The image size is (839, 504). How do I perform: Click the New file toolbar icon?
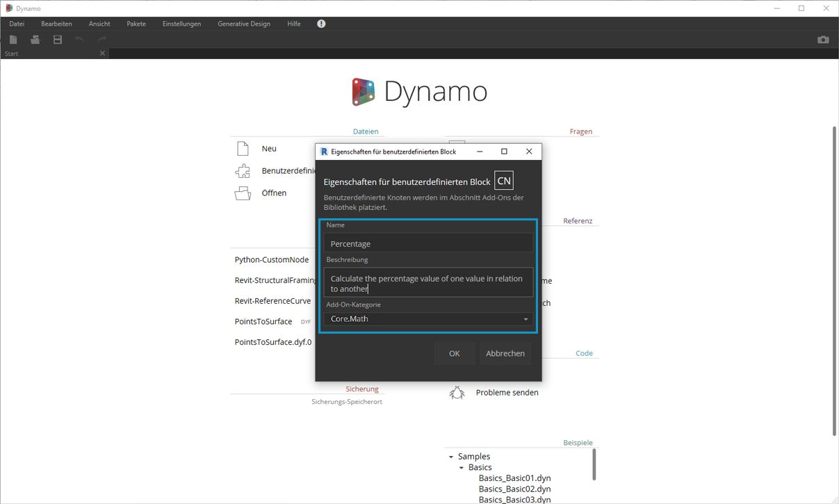(x=13, y=40)
